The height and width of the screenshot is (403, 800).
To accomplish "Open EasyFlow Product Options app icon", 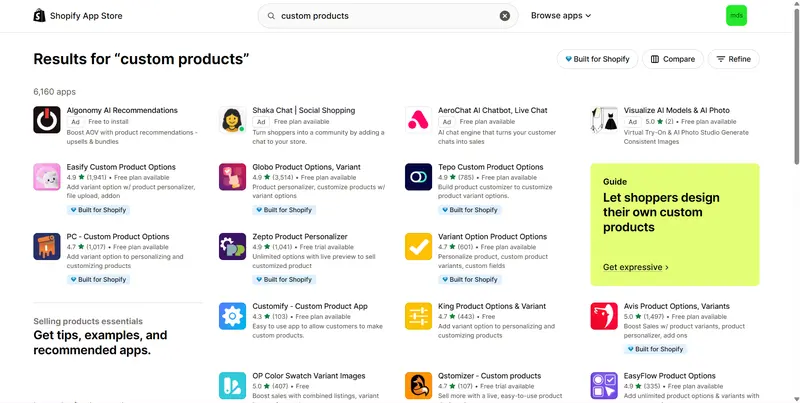I will click(604, 386).
